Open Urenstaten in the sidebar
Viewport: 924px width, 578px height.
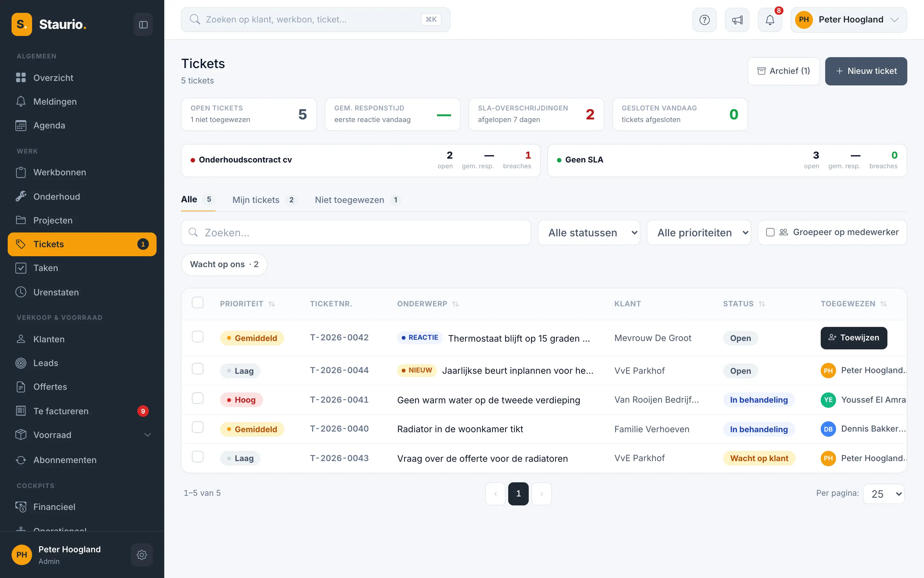(82, 292)
